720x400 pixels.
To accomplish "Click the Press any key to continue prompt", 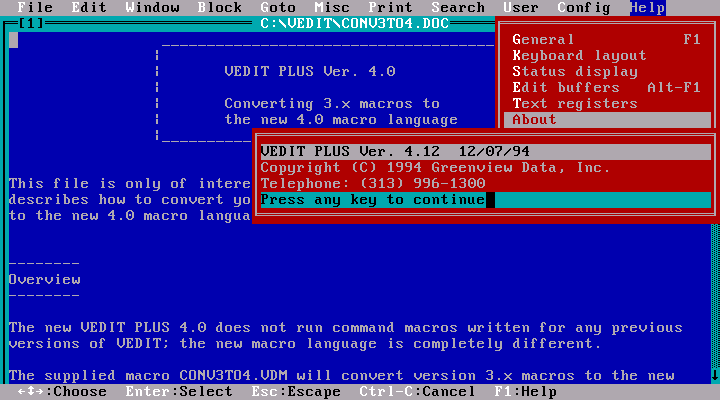I will 485,200.
